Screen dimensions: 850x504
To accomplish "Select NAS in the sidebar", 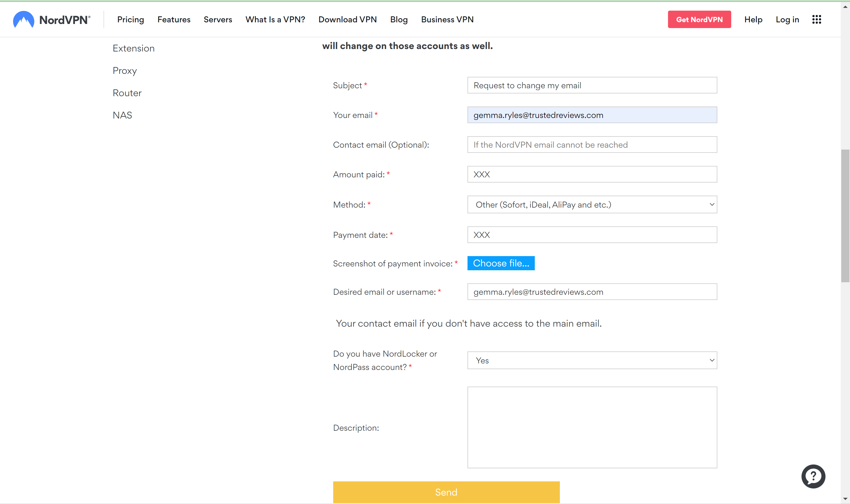I will pos(123,115).
